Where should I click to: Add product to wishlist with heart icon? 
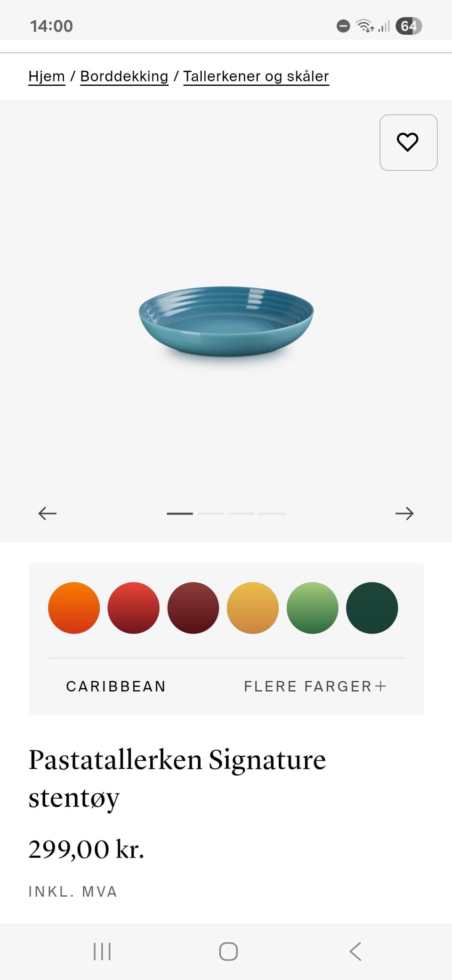tap(408, 142)
